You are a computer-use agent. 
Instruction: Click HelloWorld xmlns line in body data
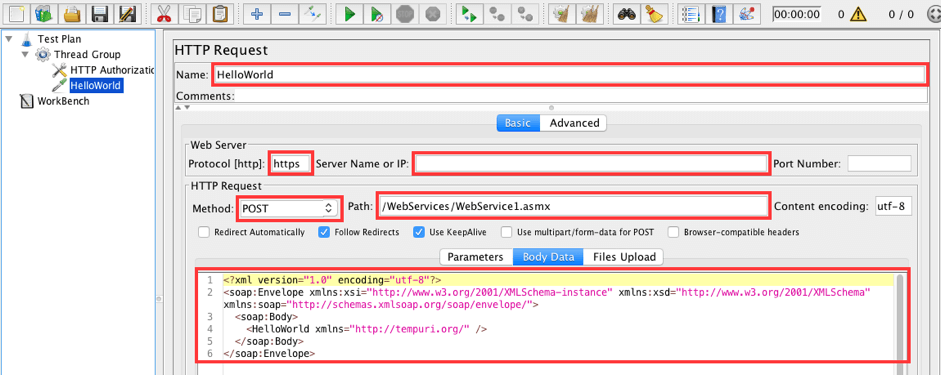point(366,329)
